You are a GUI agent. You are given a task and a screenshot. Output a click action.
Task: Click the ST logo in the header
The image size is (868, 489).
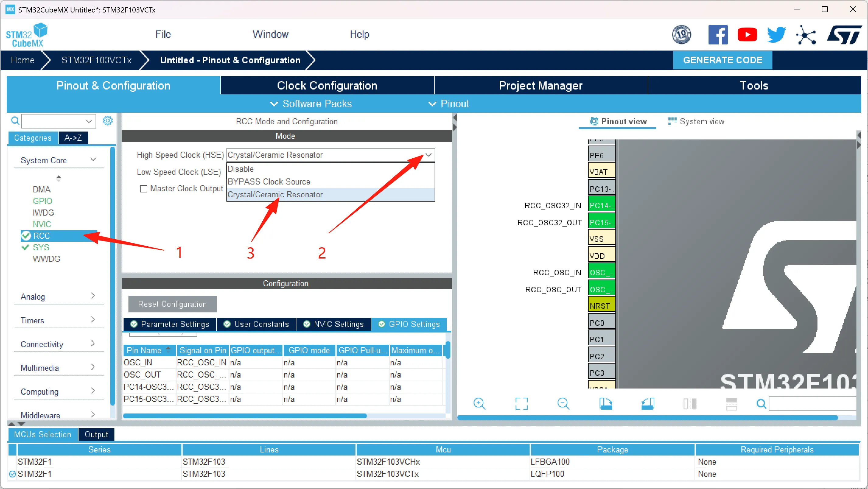[844, 34]
